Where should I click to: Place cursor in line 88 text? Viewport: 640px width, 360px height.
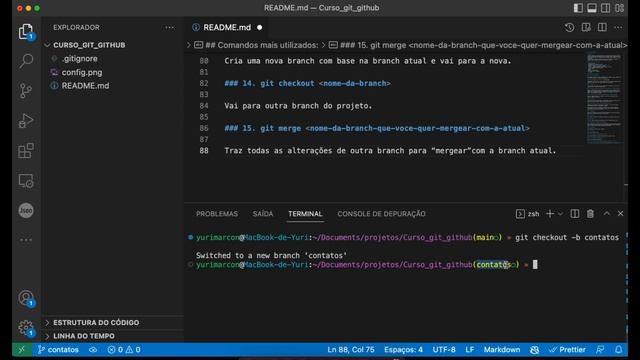click(x=390, y=151)
